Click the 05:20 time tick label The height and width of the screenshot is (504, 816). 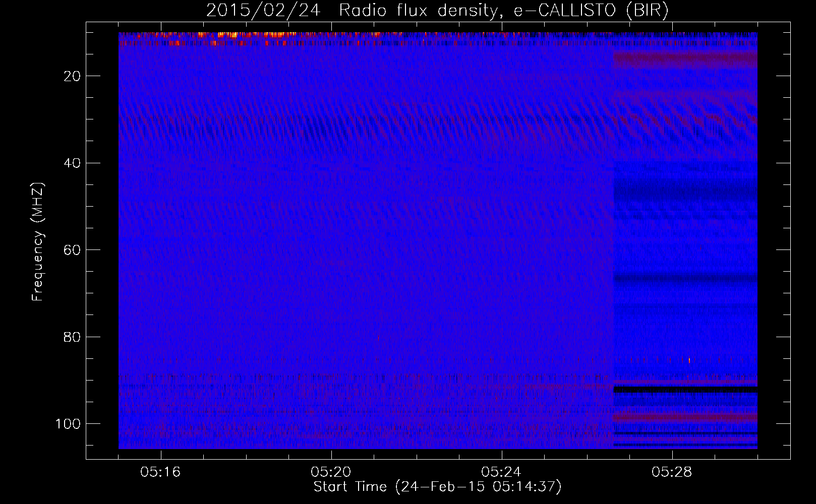click(x=331, y=472)
